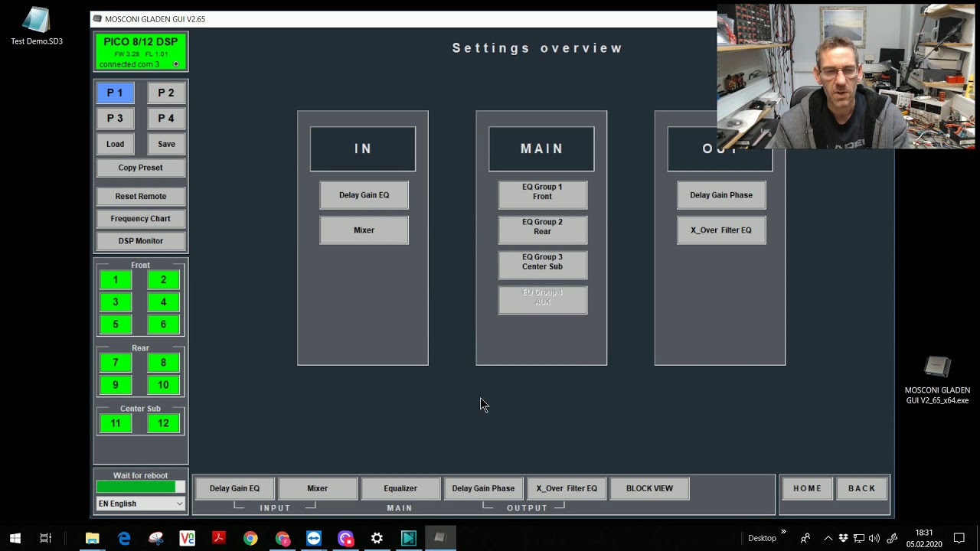Toggle Front channel 3
Viewport: 980px width, 551px height.
click(116, 302)
